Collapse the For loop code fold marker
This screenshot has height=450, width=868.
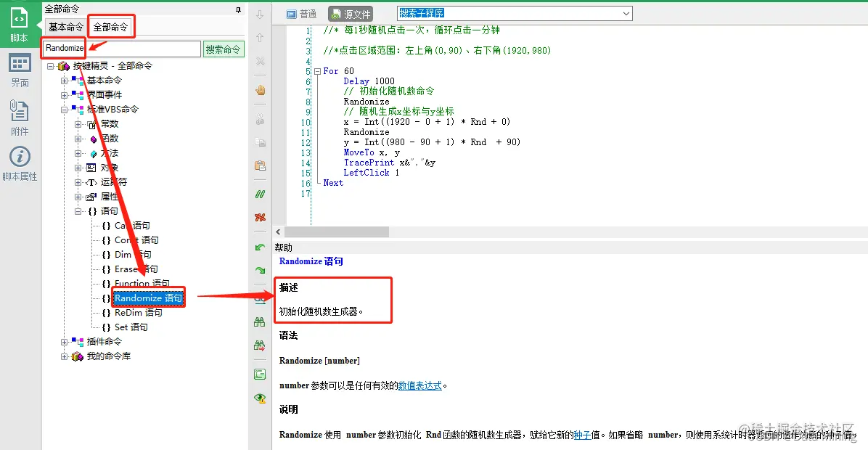tap(318, 71)
